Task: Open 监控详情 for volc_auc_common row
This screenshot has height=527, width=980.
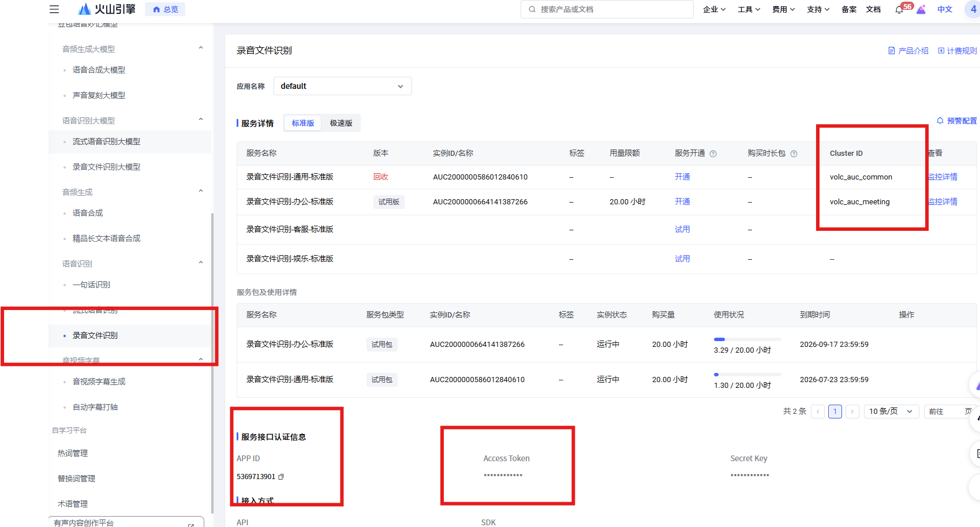Action: (942, 177)
